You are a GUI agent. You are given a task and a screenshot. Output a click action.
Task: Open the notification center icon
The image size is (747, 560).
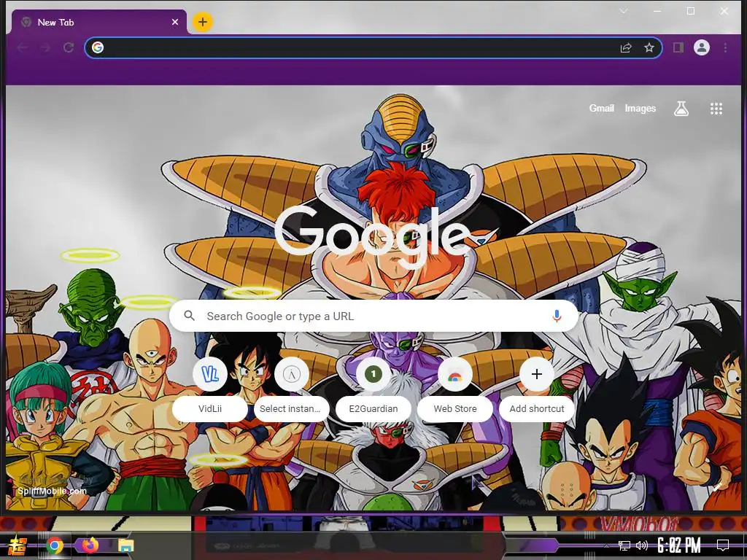[x=723, y=545]
